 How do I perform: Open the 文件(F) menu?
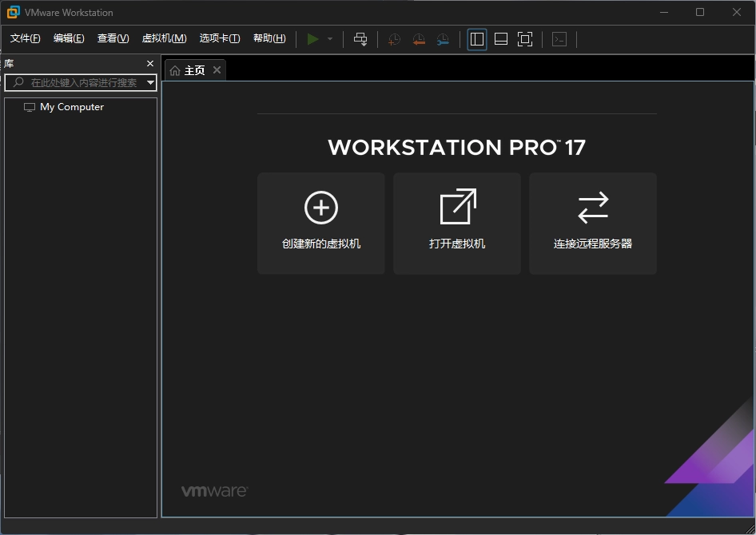coord(25,38)
